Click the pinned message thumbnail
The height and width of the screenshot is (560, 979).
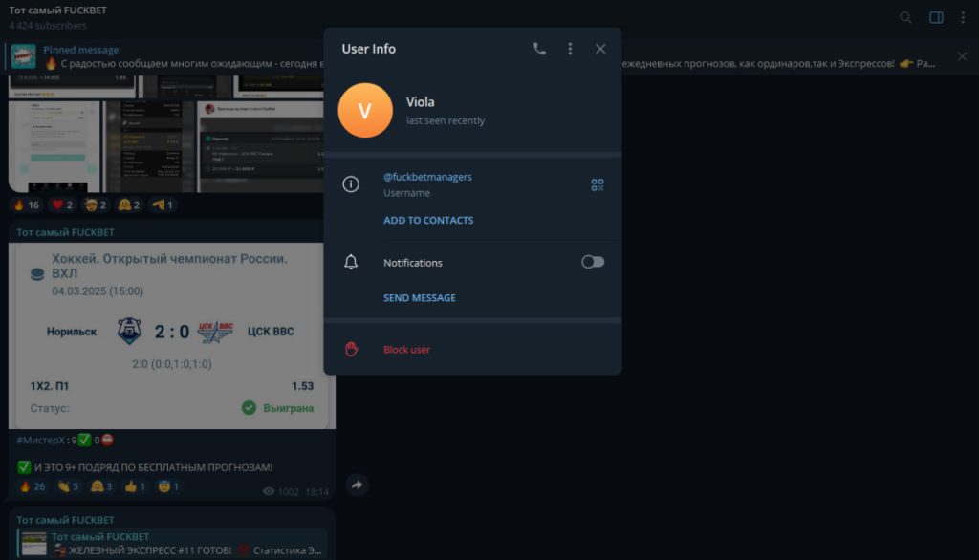coord(24,56)
